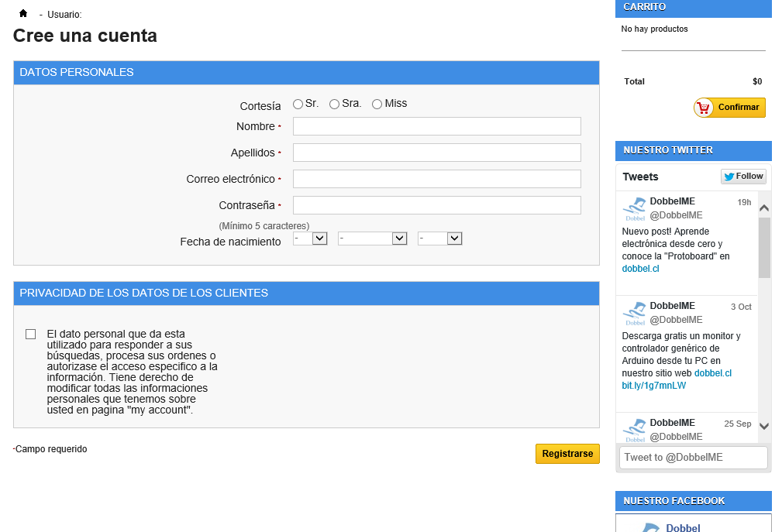
Task: Click the Tweet to @DobbelME field
Action: (x=693, y=458)
